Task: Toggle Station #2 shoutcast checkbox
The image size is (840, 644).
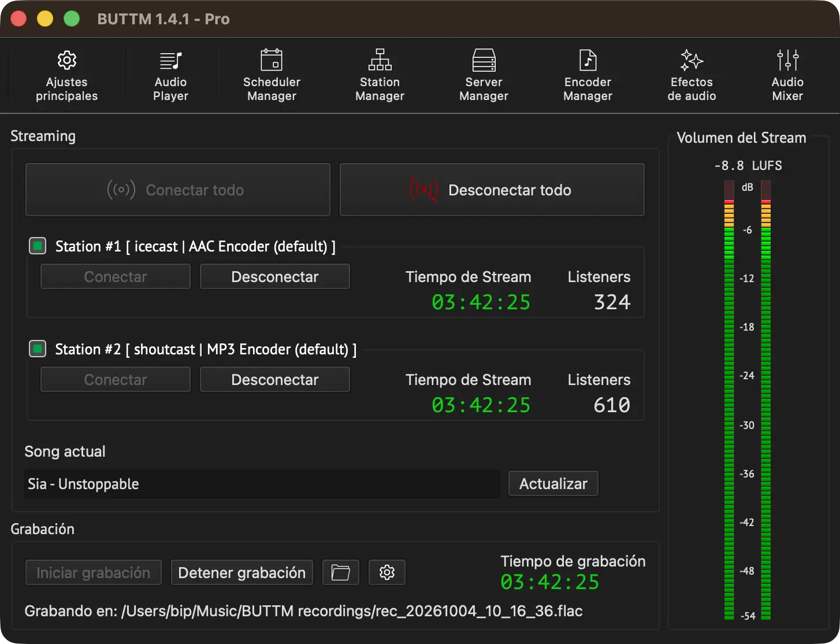Action: point(38,349)
